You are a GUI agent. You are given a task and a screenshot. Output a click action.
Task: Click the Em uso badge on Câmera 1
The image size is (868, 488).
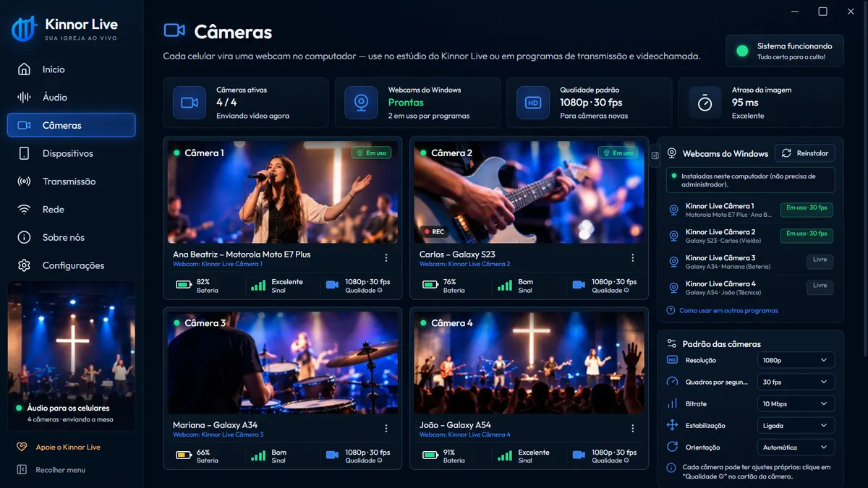[x=372, y=153]
